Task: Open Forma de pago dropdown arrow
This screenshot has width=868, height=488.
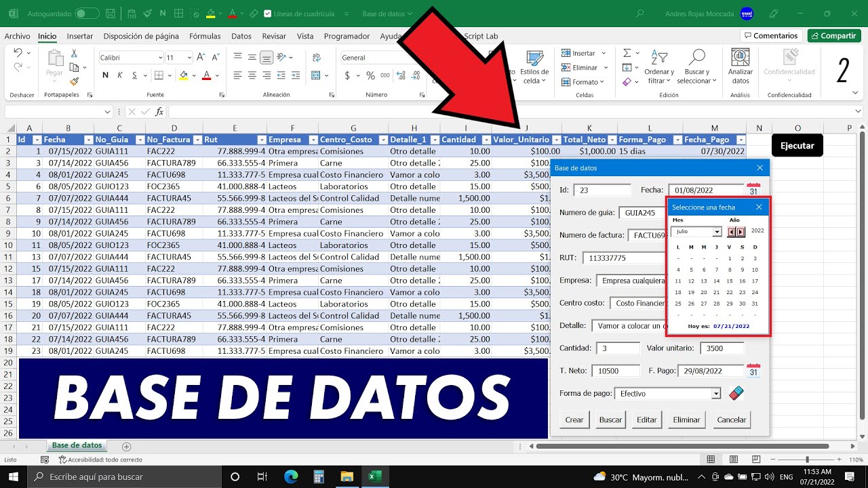Action: click(x=715, y=394)
